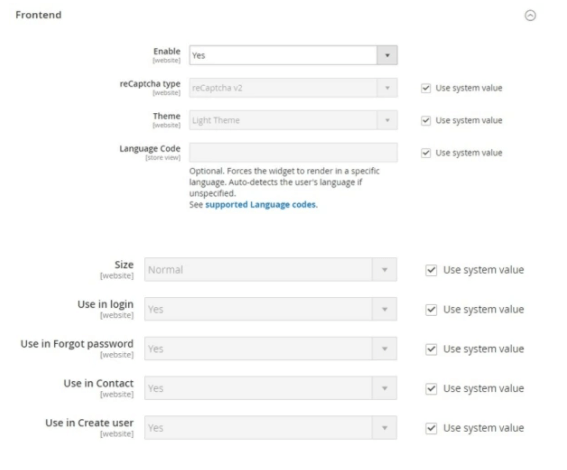Open the Theme dropdown showing Light Theme
The height and width of the screenshot is (470, 567).
pyautogui.click(x=293, y=120)
